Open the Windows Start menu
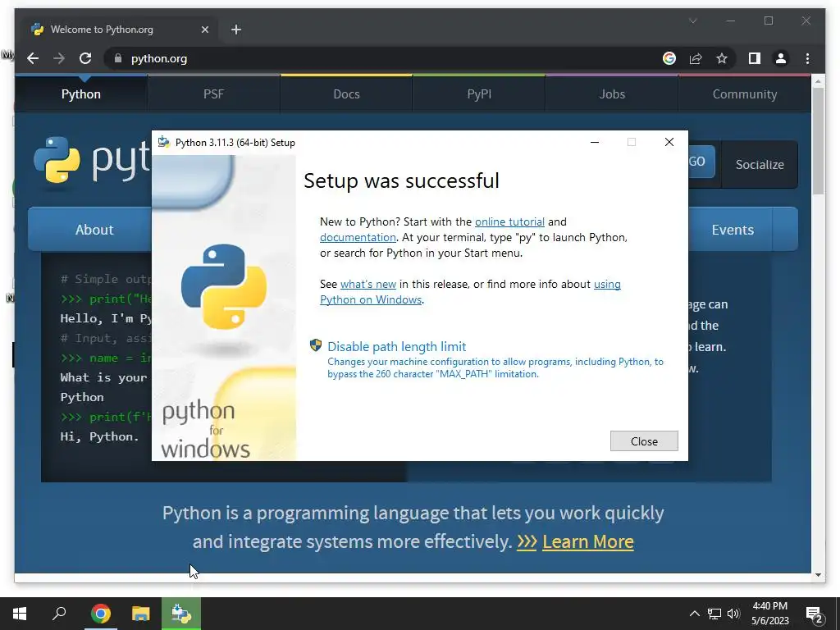This screenshot has width=840, height=630. (20, 614)
